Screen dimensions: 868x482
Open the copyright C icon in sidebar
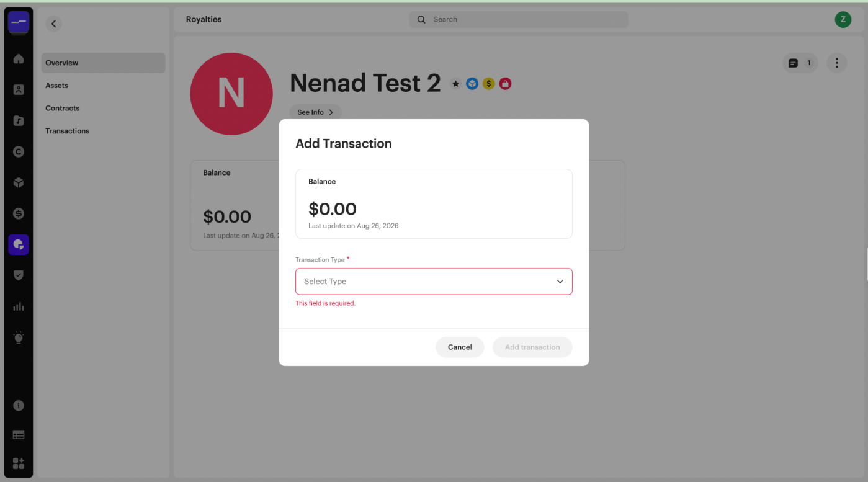(x=19, y=151)
